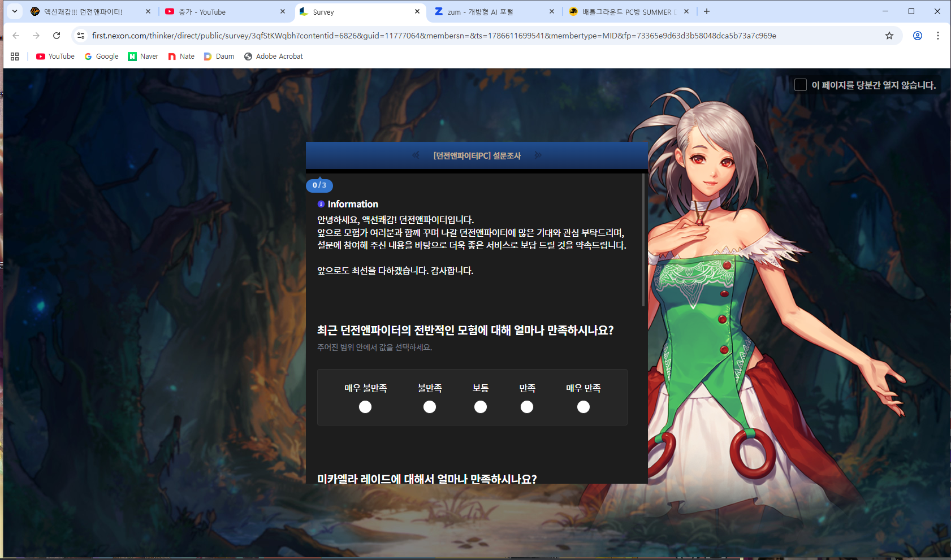The height and width of the screenshot is (560, 951).
Task: Open the Chrome profile icon
Action: (x=918, y=36)
